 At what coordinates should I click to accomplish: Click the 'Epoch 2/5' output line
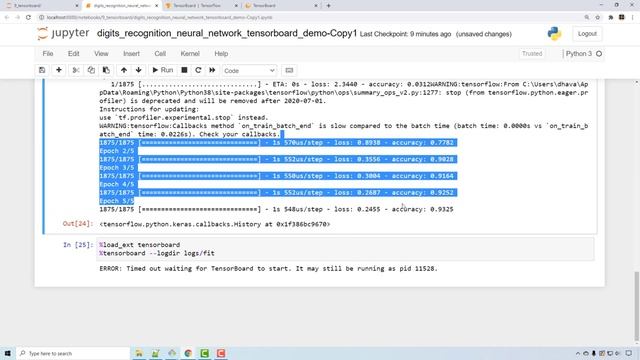(117, 151)
